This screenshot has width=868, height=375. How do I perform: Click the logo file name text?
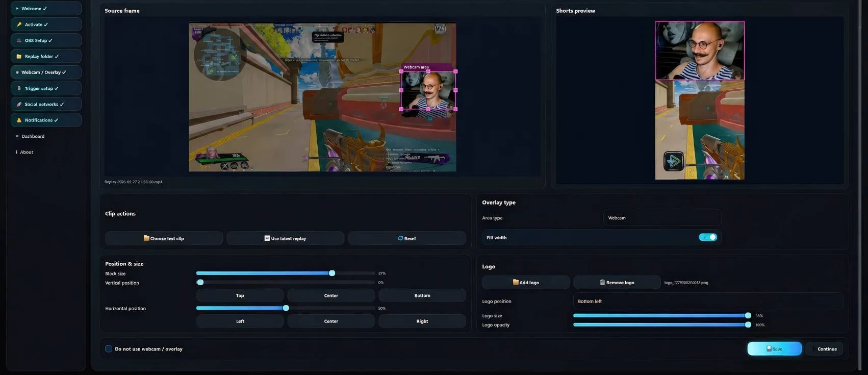(686, 283)
